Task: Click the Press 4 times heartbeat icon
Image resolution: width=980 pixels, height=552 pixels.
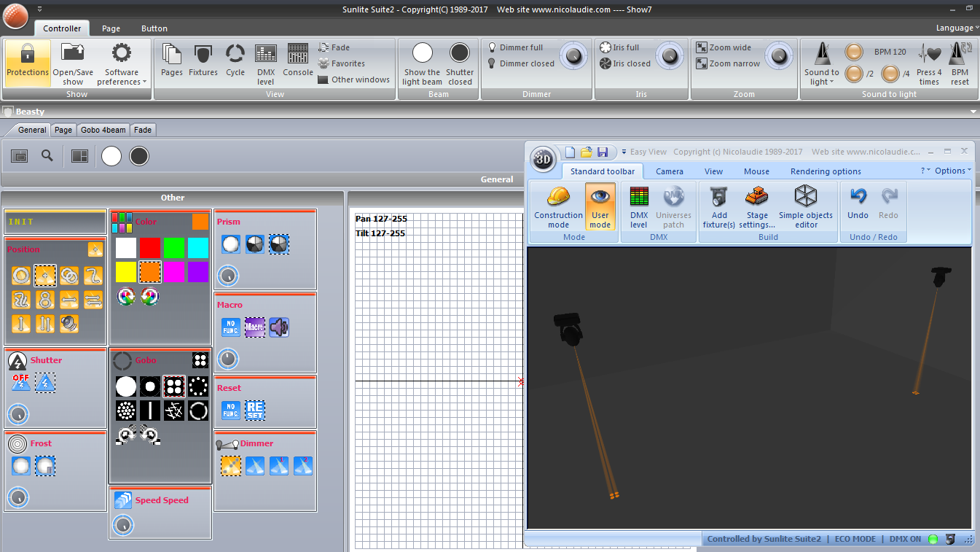Action: pyautogui.click(x=929, y=53)
